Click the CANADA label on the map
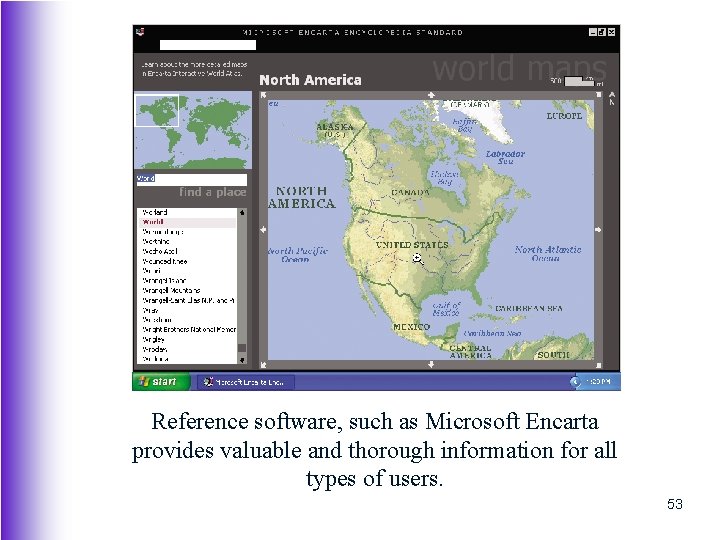This screenshot has width=720, height=540. [x=411, y=192]
